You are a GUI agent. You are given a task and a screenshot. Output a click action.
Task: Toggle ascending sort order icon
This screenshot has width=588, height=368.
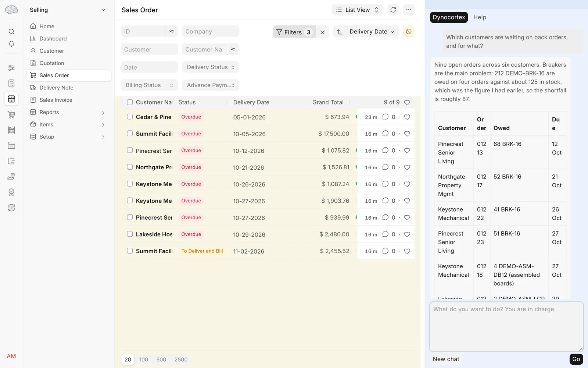(340, 32)
